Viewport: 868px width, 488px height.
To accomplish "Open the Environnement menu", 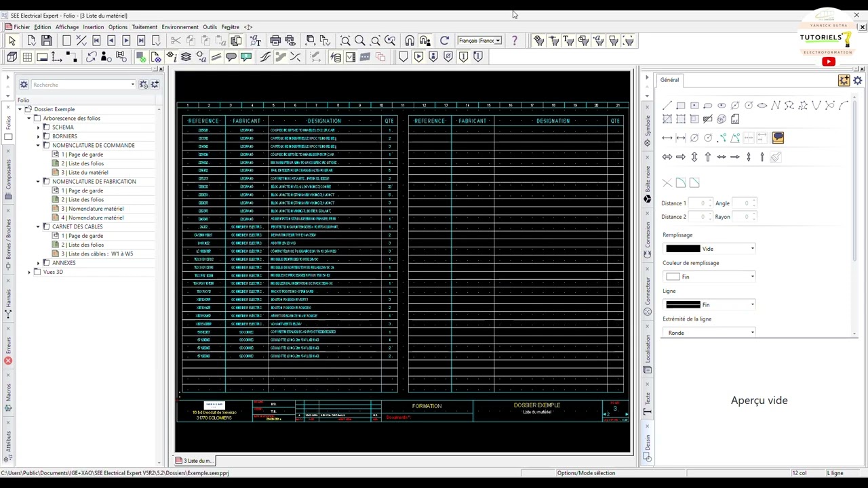I will pos(180,27).
